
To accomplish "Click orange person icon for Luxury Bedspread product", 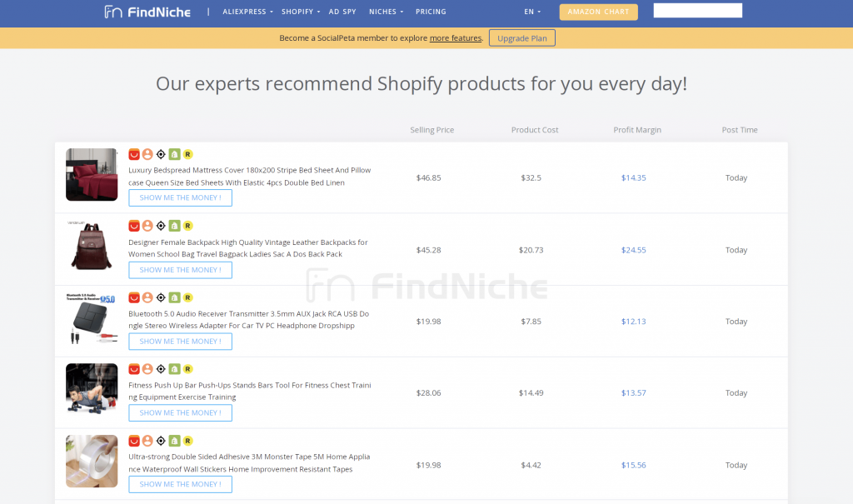I will pos(147,155).
